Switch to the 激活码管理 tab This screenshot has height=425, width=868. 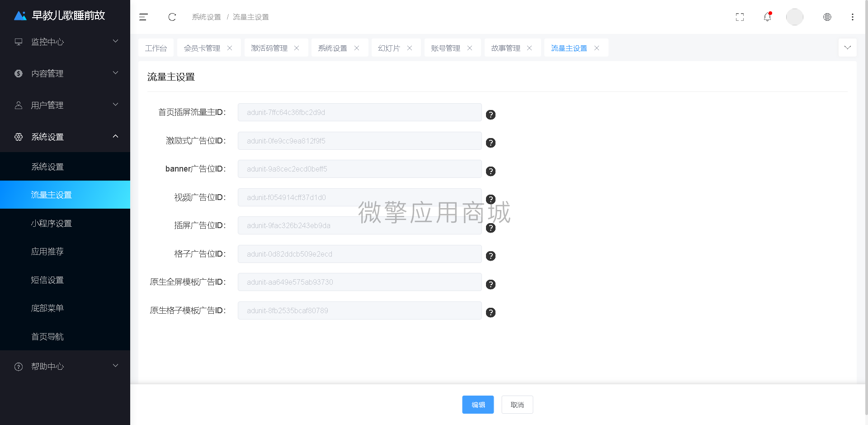tap(269, 48)
